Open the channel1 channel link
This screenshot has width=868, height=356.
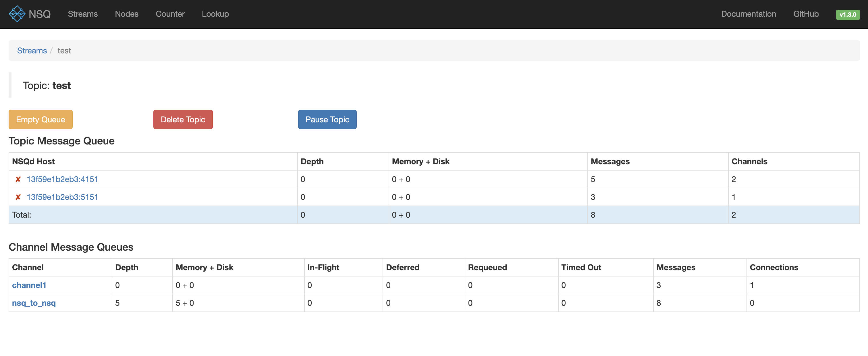click(29, 285)
